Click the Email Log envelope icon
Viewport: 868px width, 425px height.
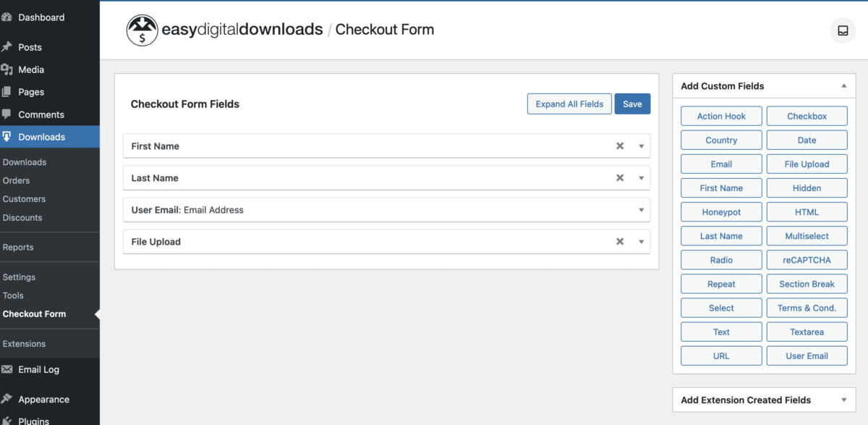click(7, 369)
